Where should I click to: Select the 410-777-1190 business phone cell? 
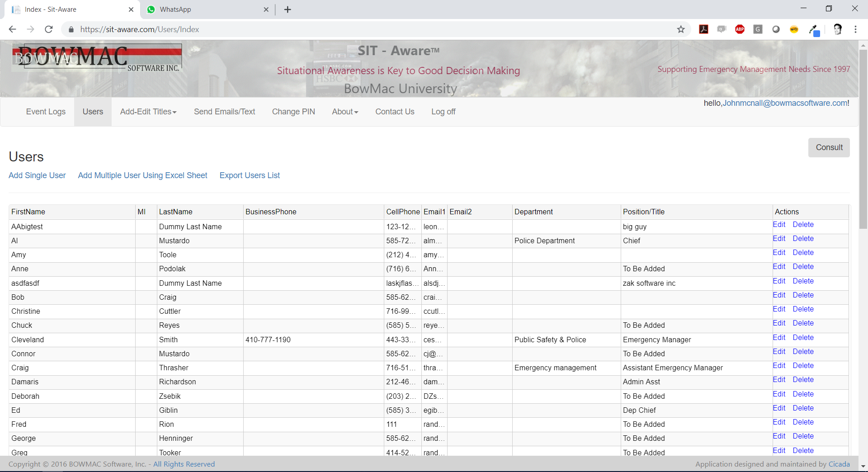[313, 340]
